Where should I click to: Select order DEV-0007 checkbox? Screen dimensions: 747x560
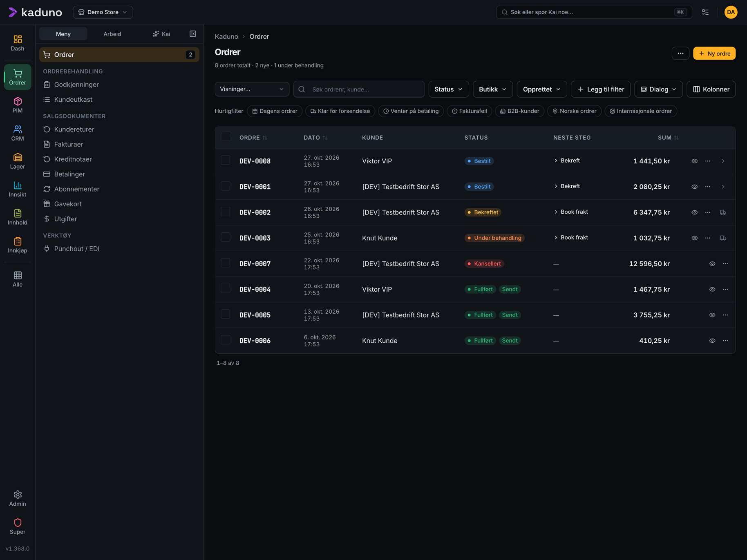tap(226, 263)
